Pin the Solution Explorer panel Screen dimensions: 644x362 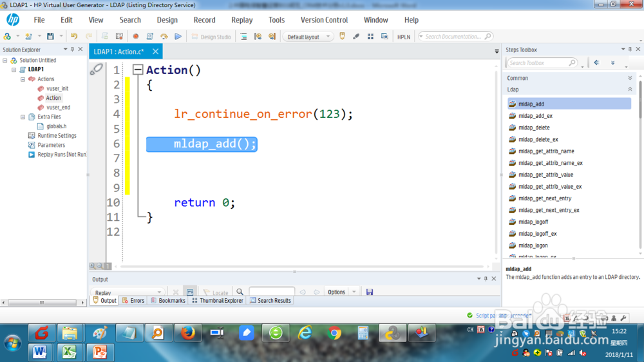click(73, 50)
